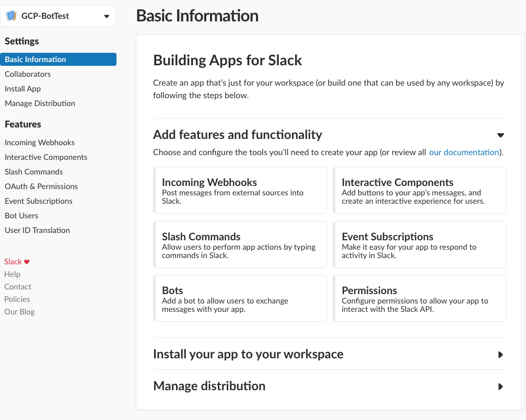Click the Manage distribution heading text
Viewport: 526px width, 420px height.
point(209,386)
